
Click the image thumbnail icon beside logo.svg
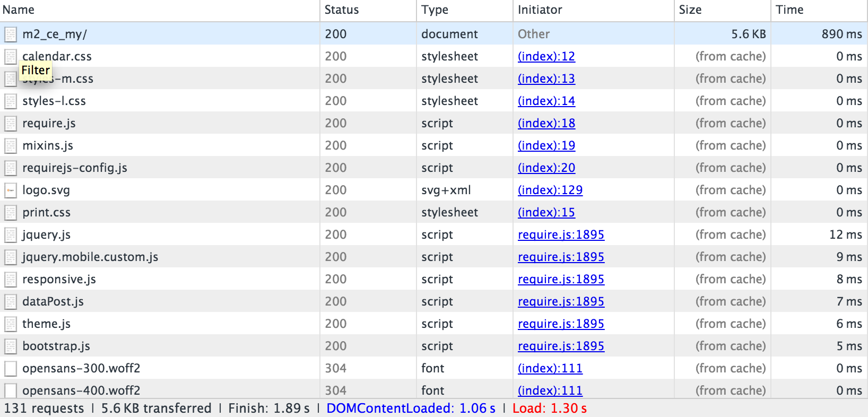[x=11, y=190]
